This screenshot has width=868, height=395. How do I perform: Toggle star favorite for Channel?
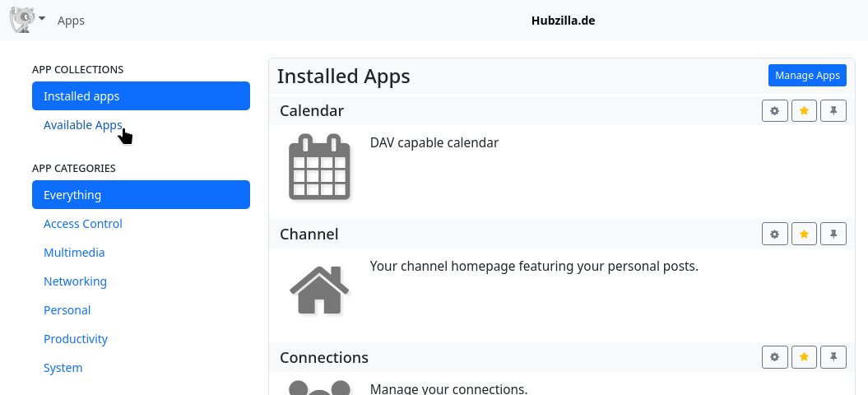pyautogui.click(x=804, y=235)
